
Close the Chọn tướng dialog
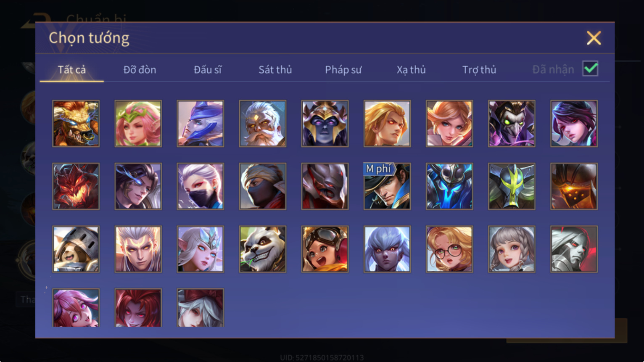click(x=594, y=38)
